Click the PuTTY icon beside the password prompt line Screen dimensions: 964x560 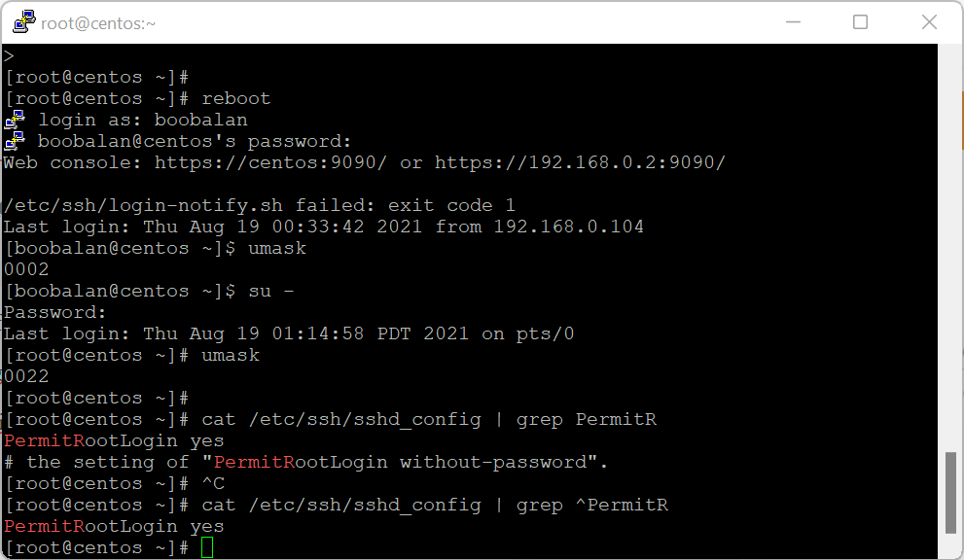(x=13, y=140)
